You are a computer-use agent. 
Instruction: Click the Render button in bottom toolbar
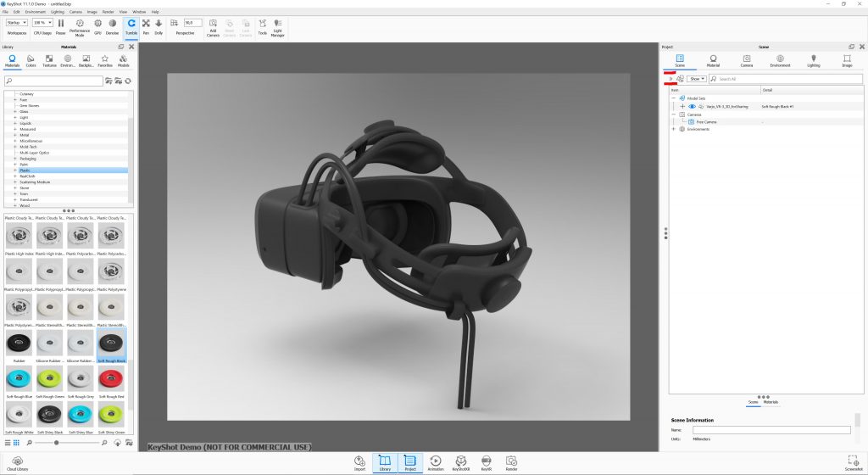click(511, 462)
